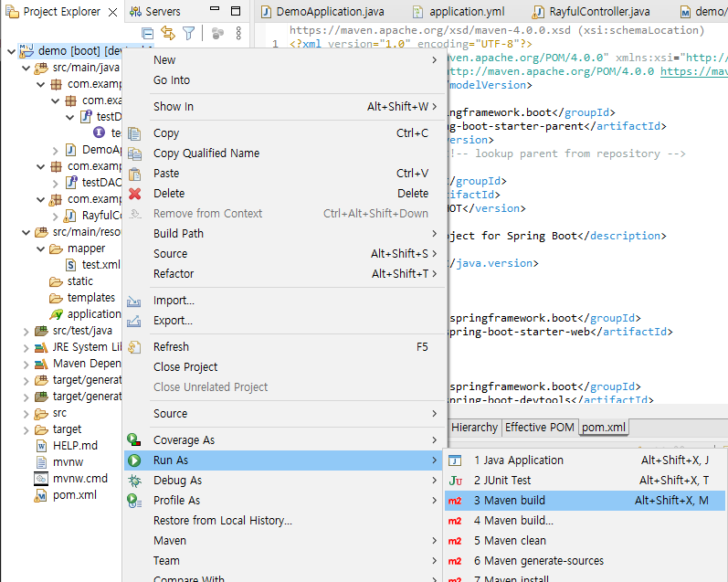Click the Refresh icon
Image resolution: width=728 pixels, height=582 pixels.
tap(134, 347)
